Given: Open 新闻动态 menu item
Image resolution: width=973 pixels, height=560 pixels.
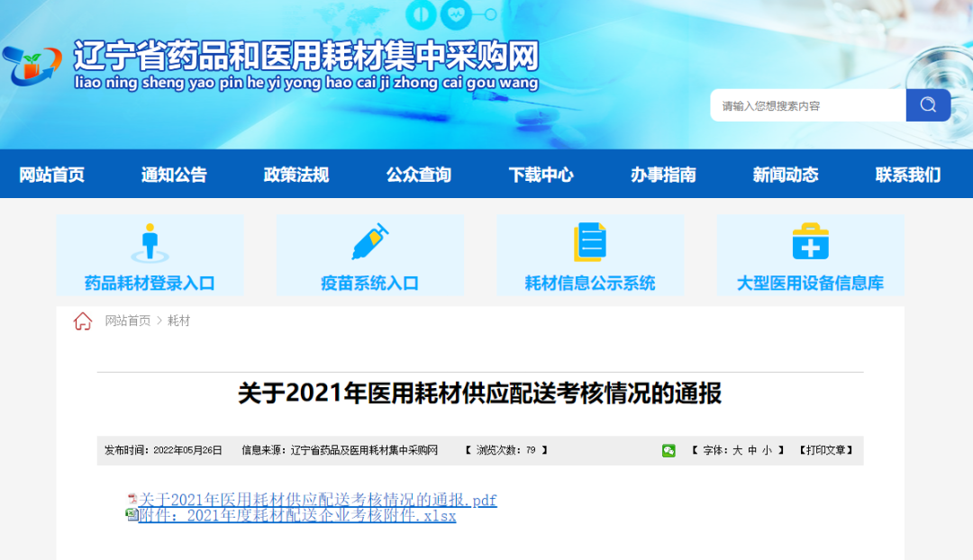Looking at the screenshot, I should click(786, 175).
